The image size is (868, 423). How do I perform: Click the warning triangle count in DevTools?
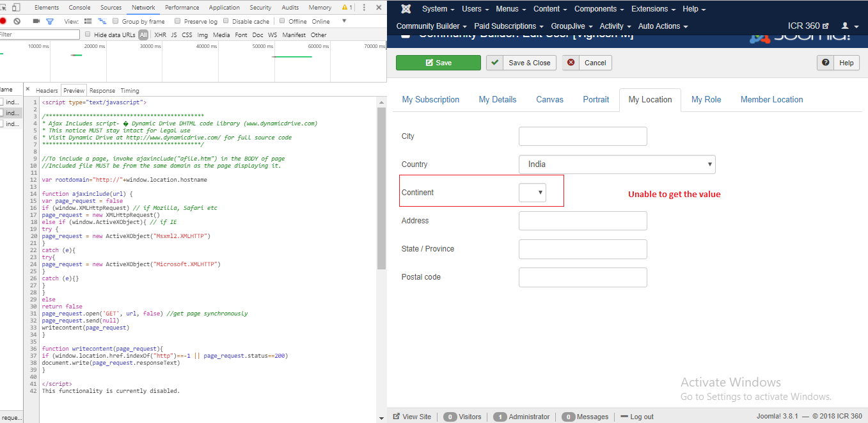click(347, 8)
